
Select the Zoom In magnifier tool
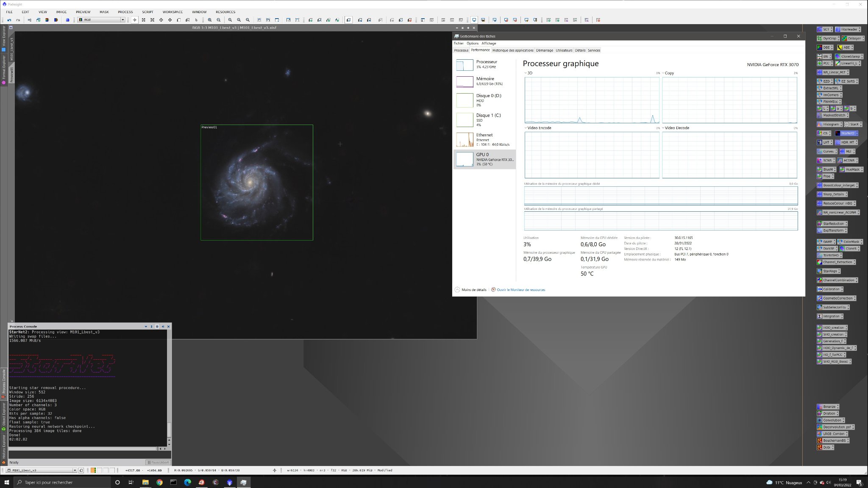(x=210, y=20)
